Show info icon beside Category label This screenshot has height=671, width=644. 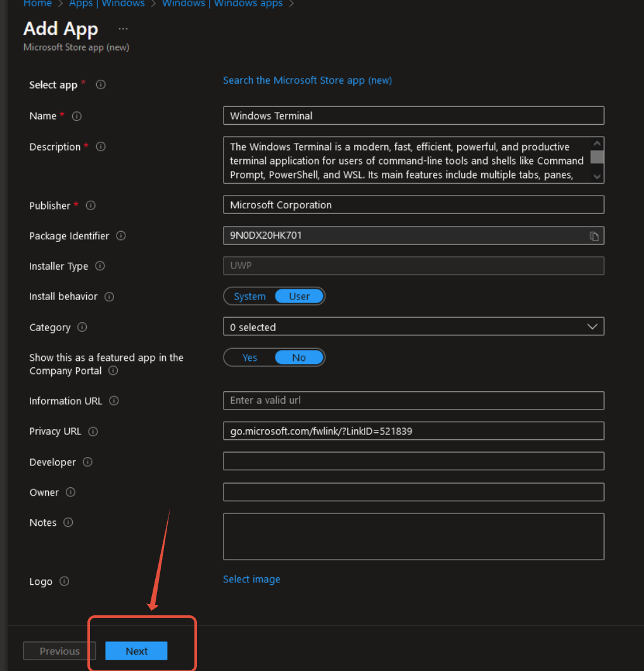point(82,327)
